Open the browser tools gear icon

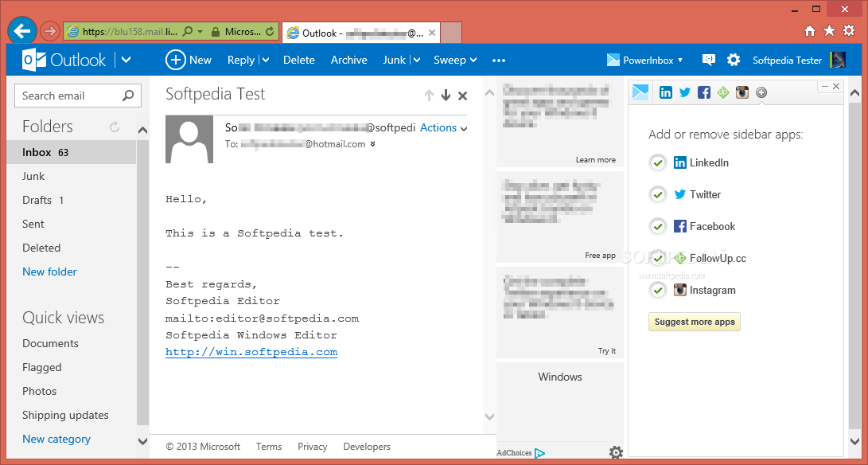(x=849, y=30)
